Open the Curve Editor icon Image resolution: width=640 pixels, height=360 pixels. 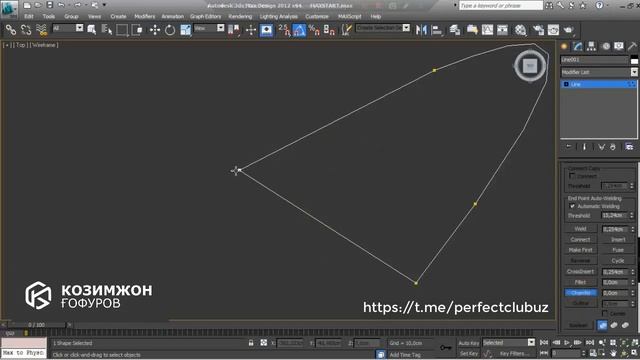[x=487, y=30]
